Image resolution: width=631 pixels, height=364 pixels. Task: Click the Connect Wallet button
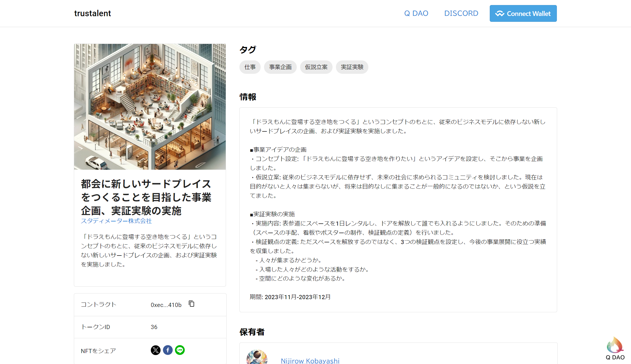coord(523,13)
